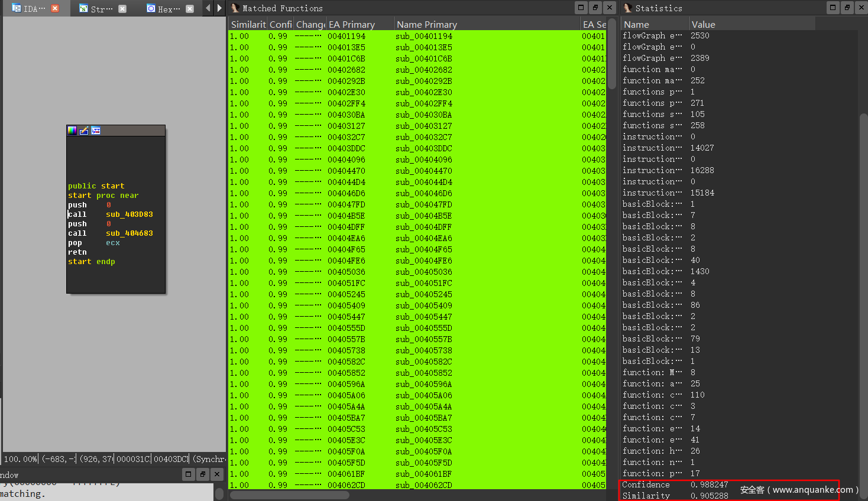Close the Statistics panel
This screenshot has width=868, height=501.
861,8
